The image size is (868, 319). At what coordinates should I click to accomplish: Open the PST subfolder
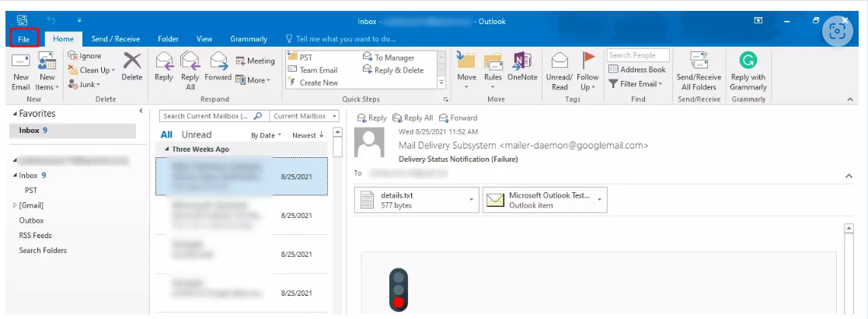click(31, 190)
